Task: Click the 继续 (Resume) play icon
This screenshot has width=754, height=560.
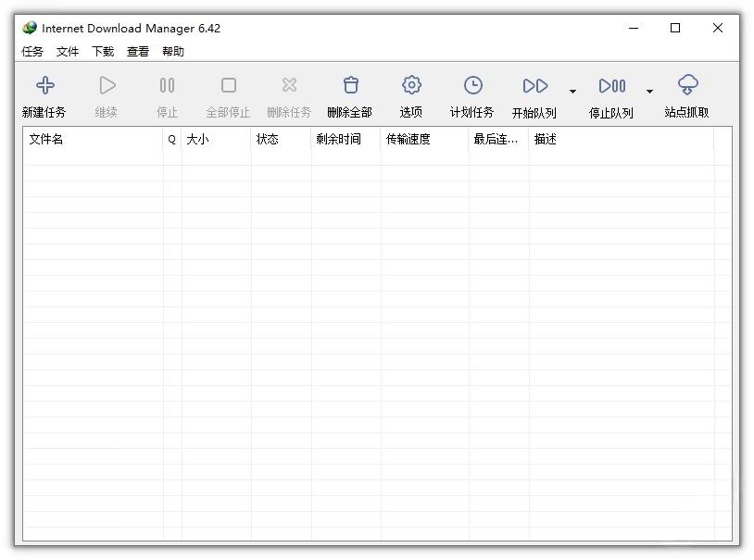Action: (x=107, y=84)
